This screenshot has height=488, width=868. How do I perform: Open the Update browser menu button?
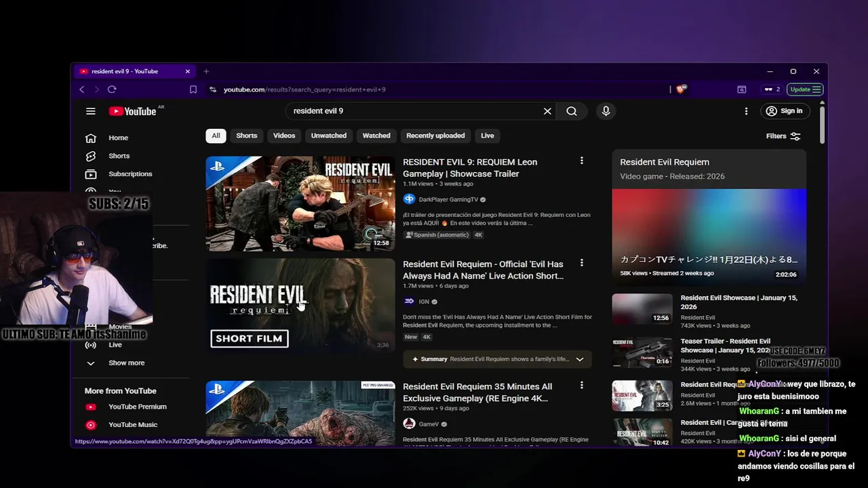[806, 89]
